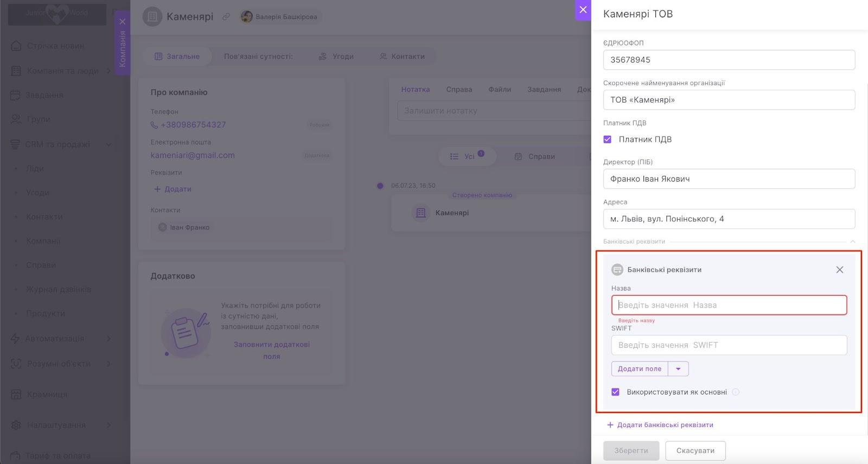Select the Нотатка tab

416,90
